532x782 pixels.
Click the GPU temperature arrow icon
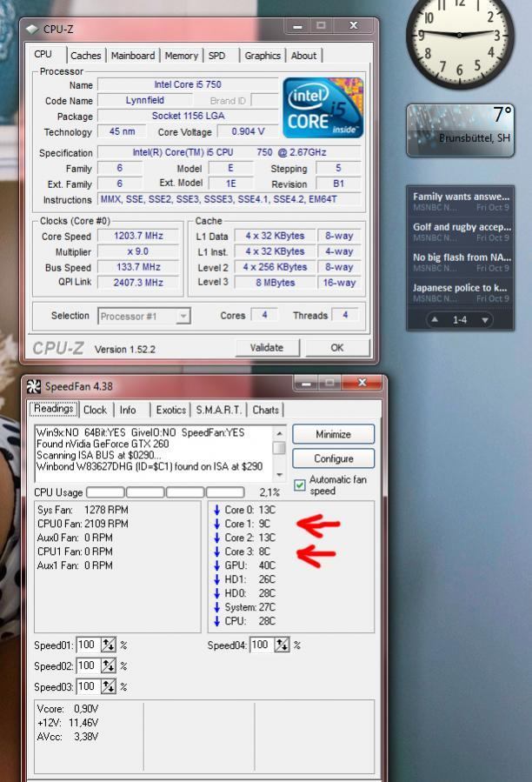click(217, 565)
